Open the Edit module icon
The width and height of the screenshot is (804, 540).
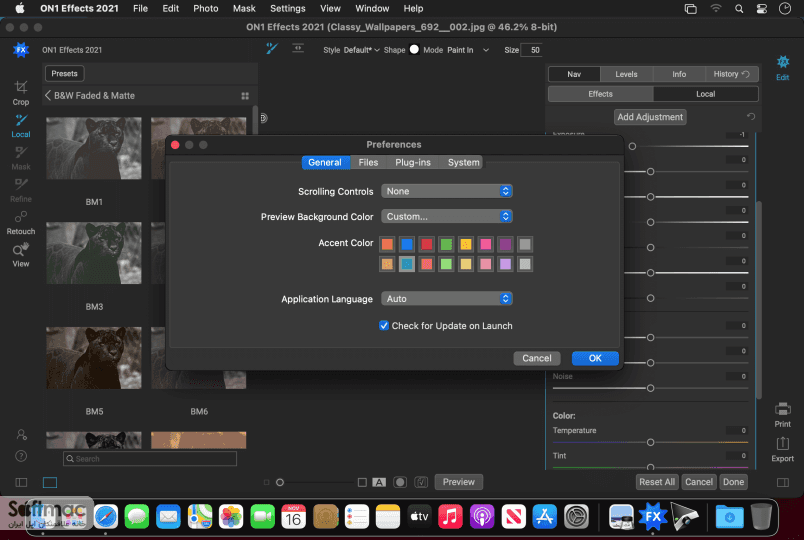(782, 68)
